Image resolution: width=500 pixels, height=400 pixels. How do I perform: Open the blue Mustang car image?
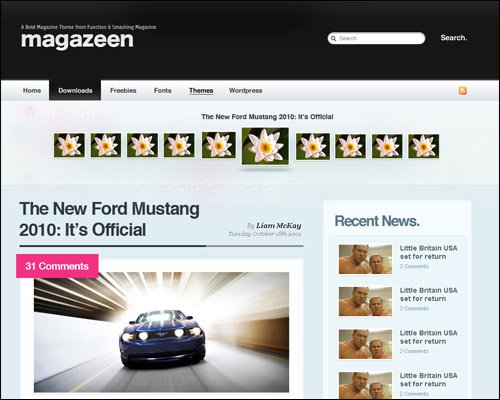pyautogui.click(x=161, y=332)
